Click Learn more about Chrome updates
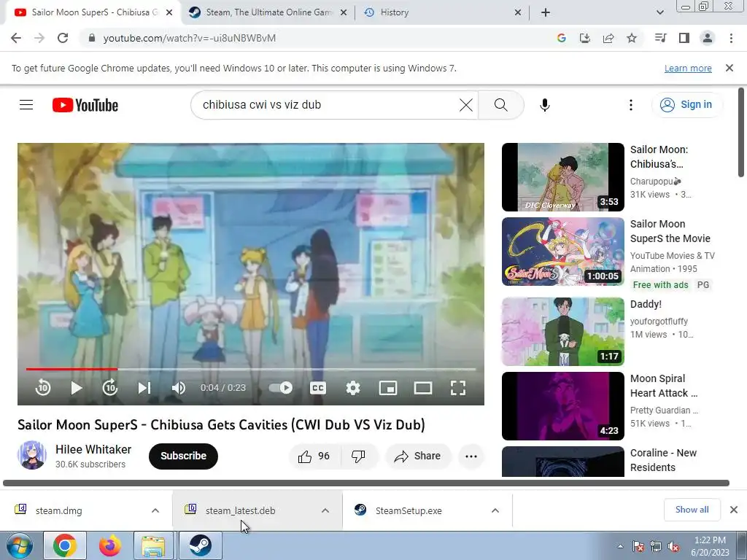Screen dimensions: 747x560 coord(688,68)
